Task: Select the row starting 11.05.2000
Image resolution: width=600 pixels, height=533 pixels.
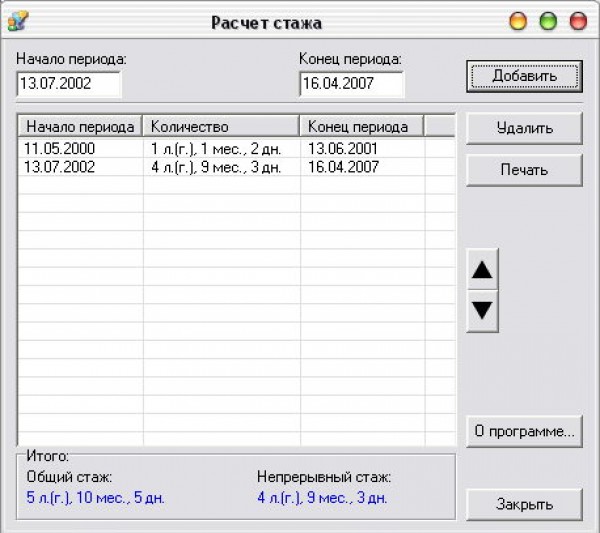Action: click(236, 148)
